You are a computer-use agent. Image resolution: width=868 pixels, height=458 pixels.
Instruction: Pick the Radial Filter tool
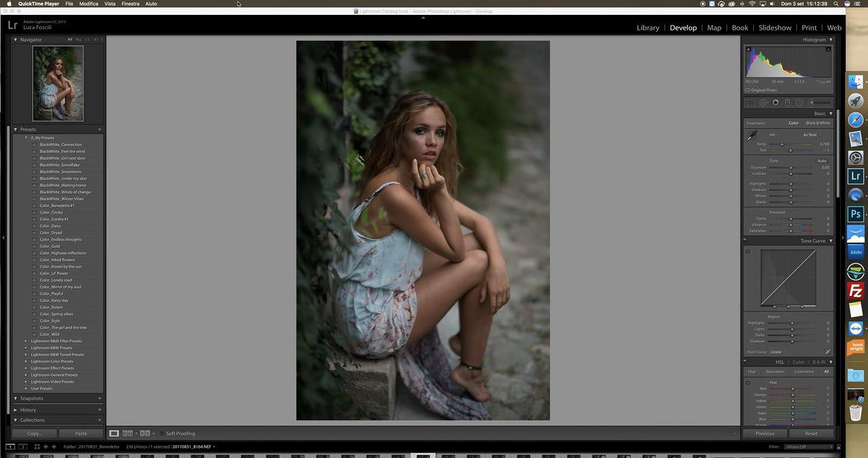pos(800,103)
